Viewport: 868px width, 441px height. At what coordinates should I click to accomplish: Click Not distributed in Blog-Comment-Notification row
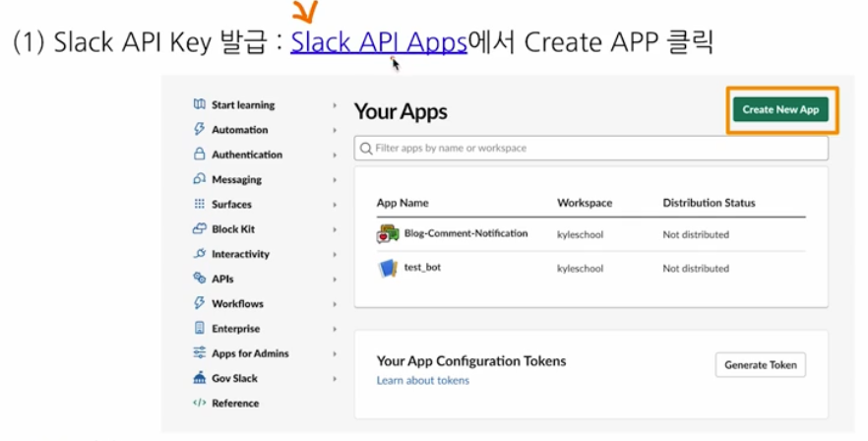pyautogui.click(x=696, y=235)
